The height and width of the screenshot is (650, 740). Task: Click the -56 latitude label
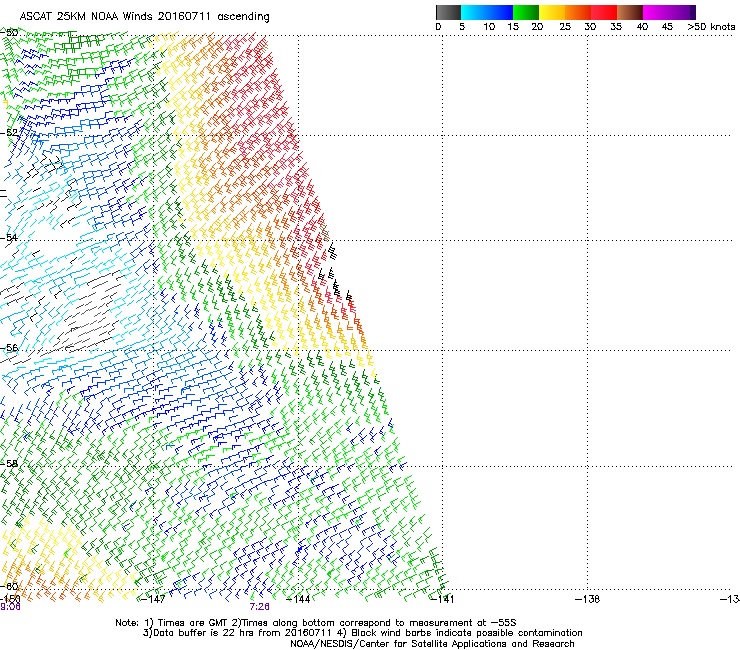(9, 348)
